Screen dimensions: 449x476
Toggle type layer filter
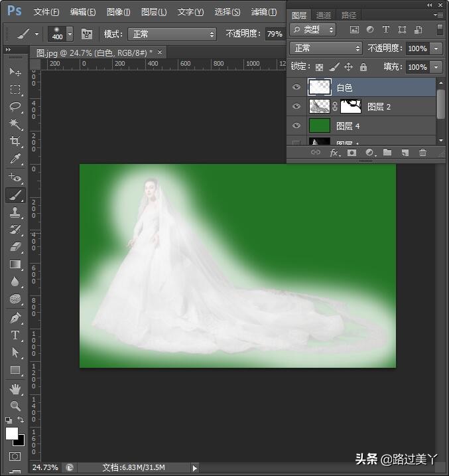pos(385,29)
